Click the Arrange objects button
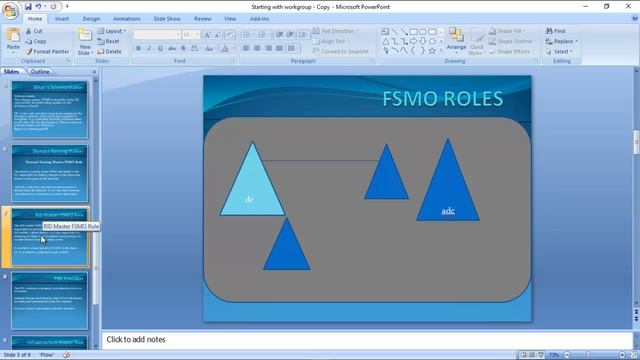The width and height of the screenshot is (640, 360). (456, 40)
